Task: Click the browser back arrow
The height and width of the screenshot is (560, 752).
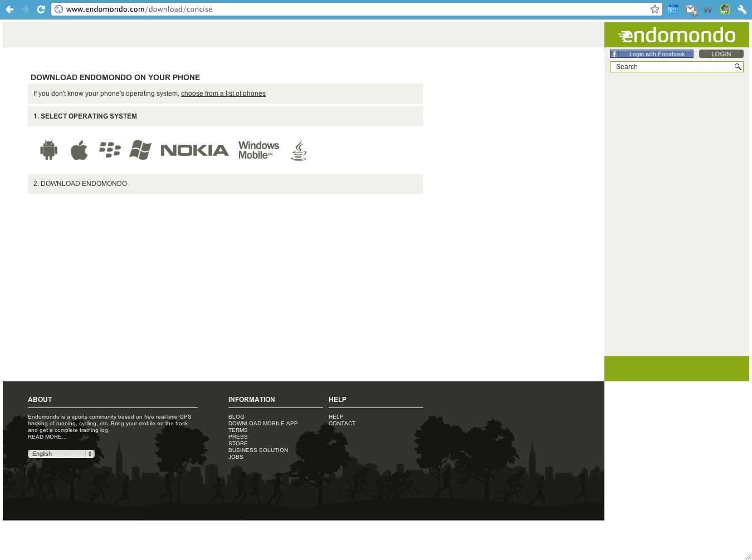Action: (9, 9)
